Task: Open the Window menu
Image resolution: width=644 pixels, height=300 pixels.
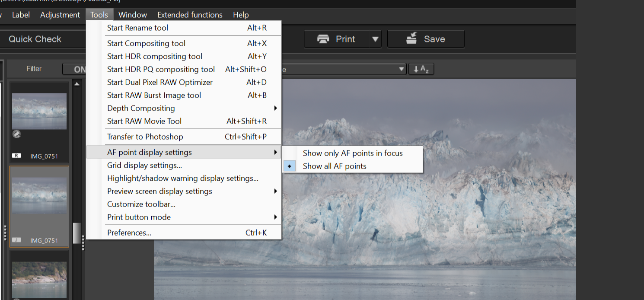Action: click(132, 14)
